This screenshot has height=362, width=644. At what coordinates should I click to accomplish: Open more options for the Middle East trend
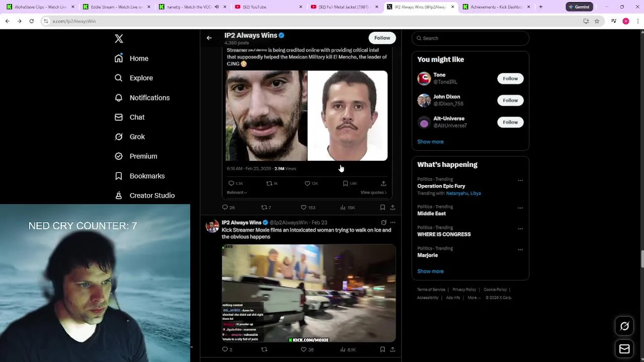point(520,208)
